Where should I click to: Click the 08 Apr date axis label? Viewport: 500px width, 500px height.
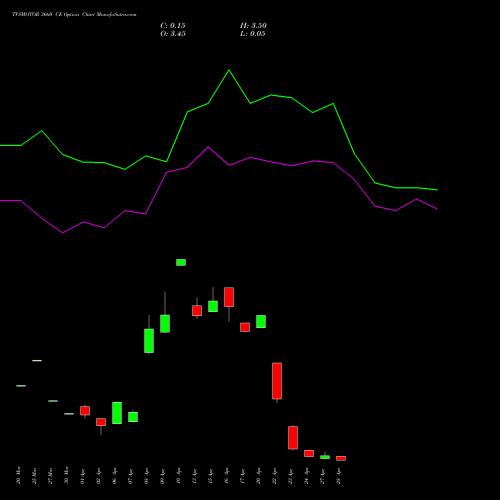tap(147, 476)
